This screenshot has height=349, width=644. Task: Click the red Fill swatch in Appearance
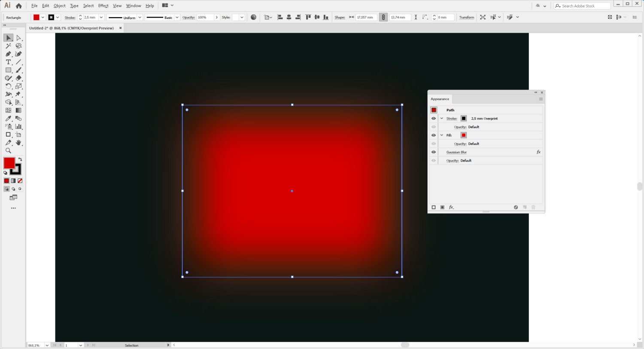464,135
